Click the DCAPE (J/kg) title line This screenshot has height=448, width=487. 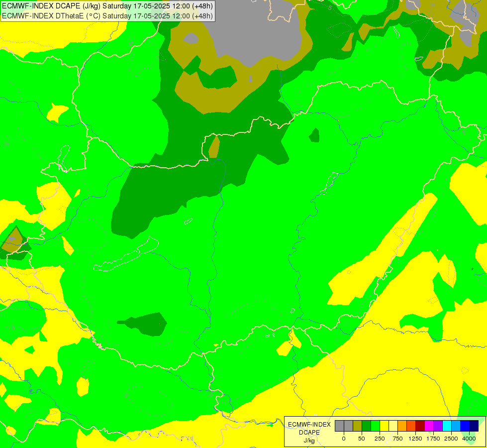tap(107, 6)
